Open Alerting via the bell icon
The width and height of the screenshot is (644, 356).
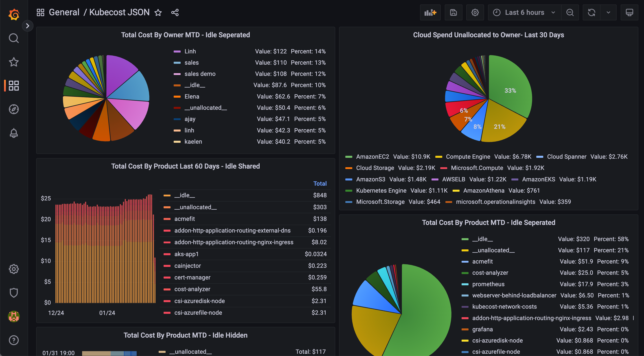pos(14,132)
